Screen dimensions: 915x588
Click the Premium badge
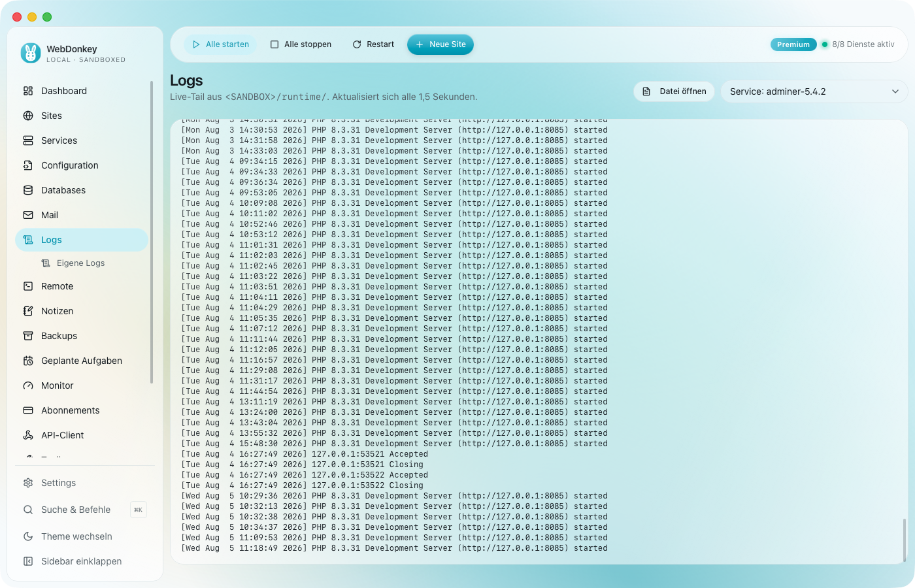point(793,44)
